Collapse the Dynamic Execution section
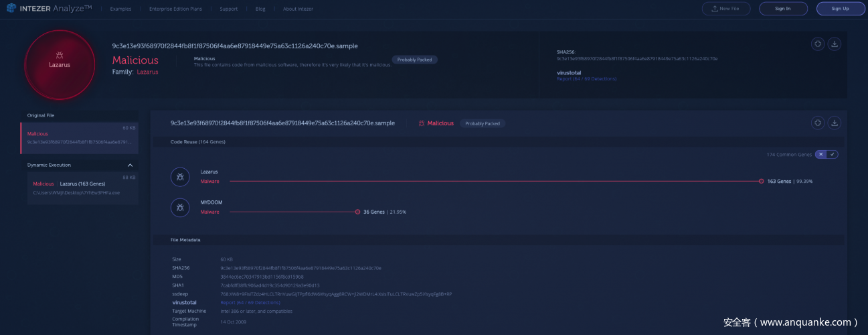Image resolution: width=868 pixels, height=335 pixels. tap(130, 165)
